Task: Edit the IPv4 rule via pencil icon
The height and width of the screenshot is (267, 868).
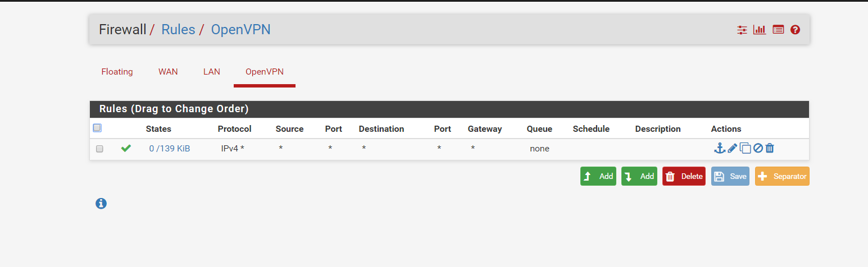Action: (x=732, y=148)
